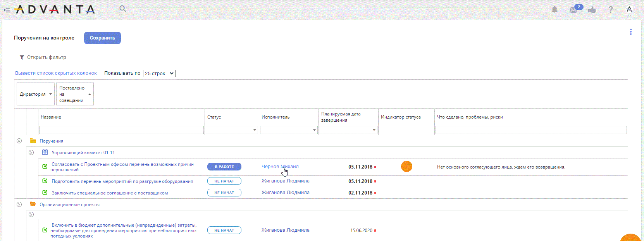Click НЕ НАЧАТ badge for Подготовить перечень

224,181
